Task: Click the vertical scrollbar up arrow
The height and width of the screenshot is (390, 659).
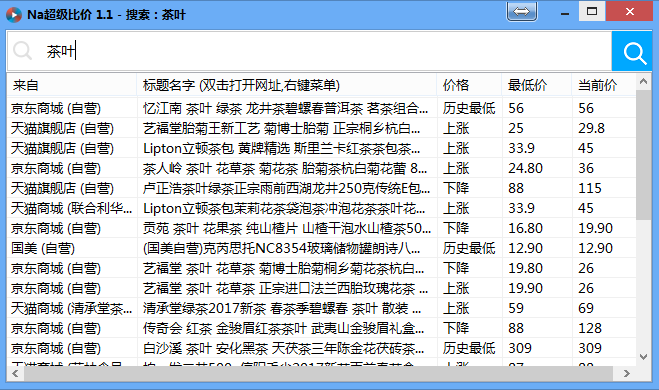Action: (643, 81)
